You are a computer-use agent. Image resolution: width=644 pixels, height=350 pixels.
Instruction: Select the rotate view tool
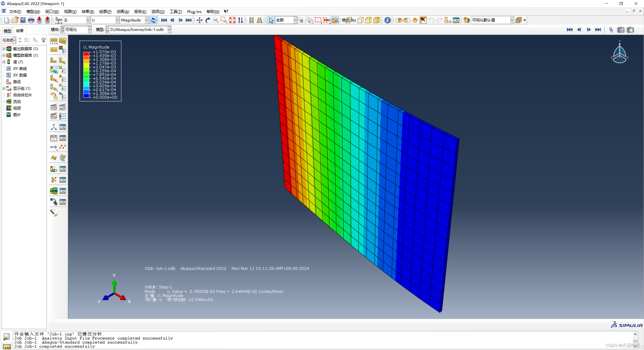(x=208, y=20)
